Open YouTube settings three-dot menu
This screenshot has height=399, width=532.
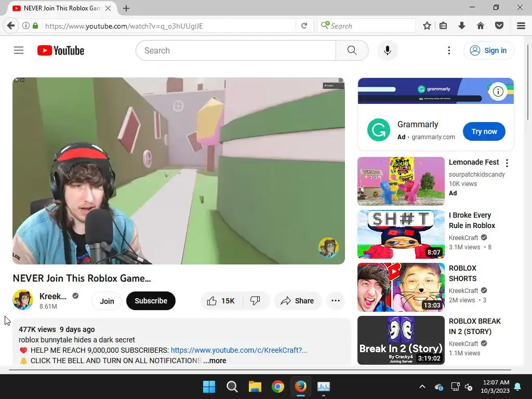449,50
